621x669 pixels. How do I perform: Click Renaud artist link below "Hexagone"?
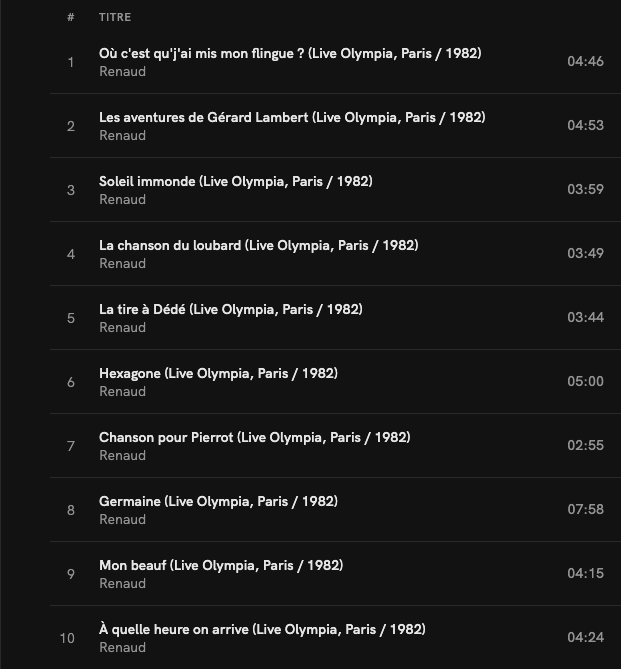[122, 392]
